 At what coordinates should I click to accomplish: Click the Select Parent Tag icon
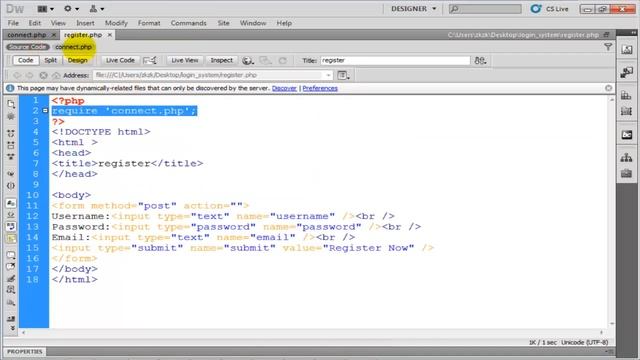[11, 173]
